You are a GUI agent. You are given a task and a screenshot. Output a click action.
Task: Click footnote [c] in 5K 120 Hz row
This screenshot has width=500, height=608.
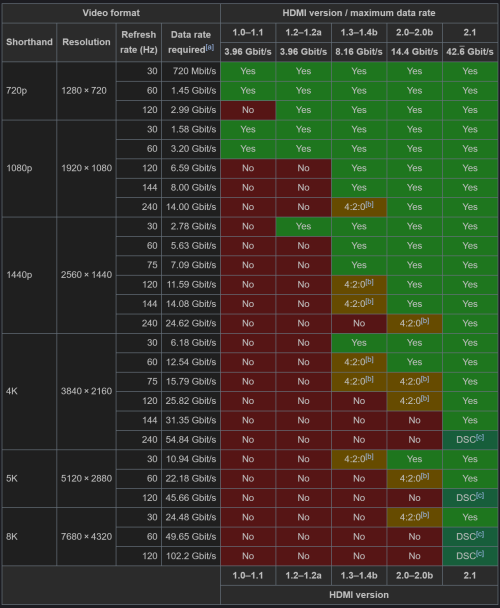pyautogui.click(x=480, y=495)
